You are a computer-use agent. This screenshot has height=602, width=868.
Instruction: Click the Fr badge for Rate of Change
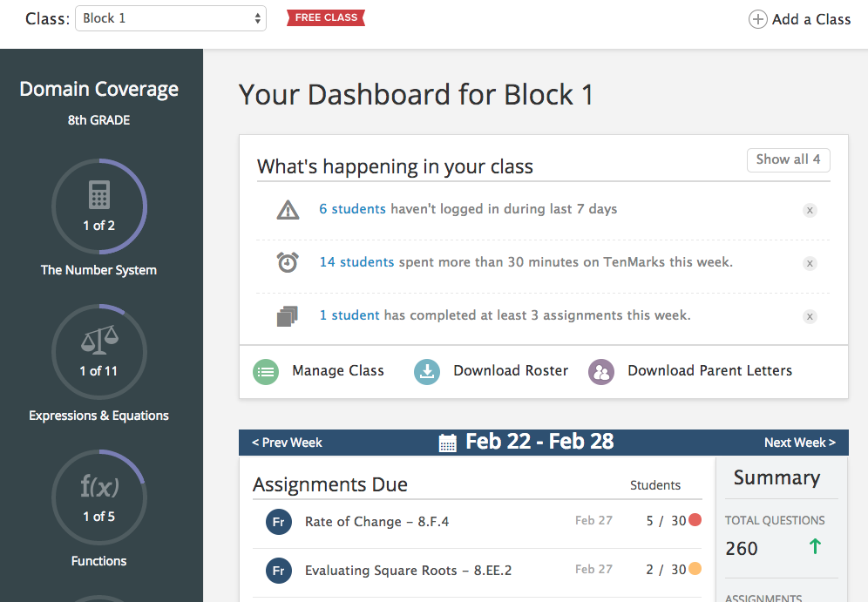pyautogui.click(x=279, y=522)
